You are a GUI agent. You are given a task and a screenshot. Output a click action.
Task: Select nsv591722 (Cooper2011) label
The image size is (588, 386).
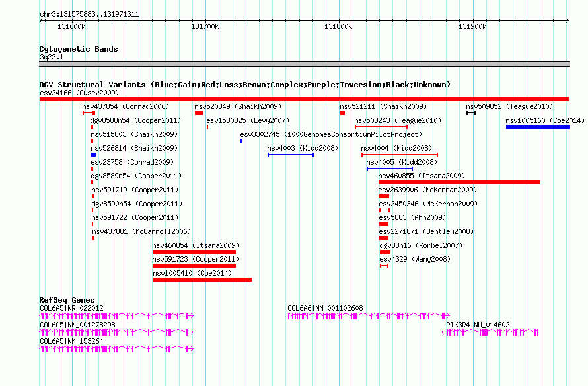point(135,217)
